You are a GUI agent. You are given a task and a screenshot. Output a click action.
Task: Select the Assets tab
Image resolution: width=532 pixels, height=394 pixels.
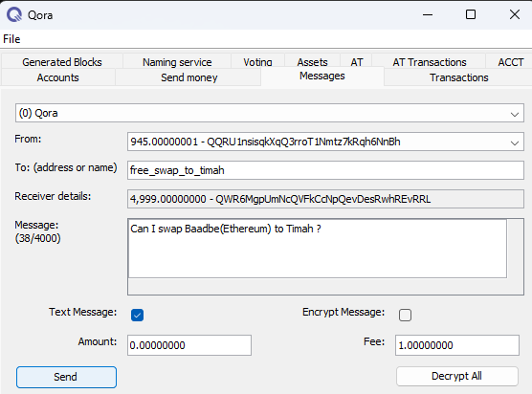point(312,62)
